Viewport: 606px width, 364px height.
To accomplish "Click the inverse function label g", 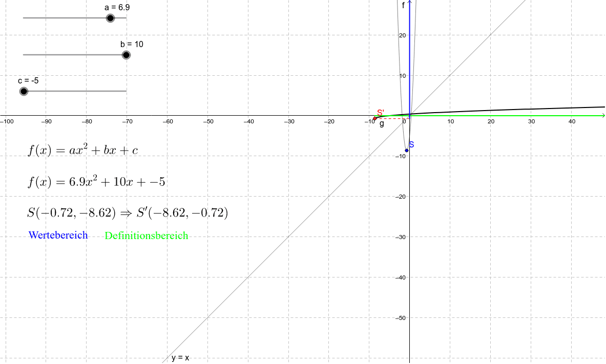I will point(382,124).
